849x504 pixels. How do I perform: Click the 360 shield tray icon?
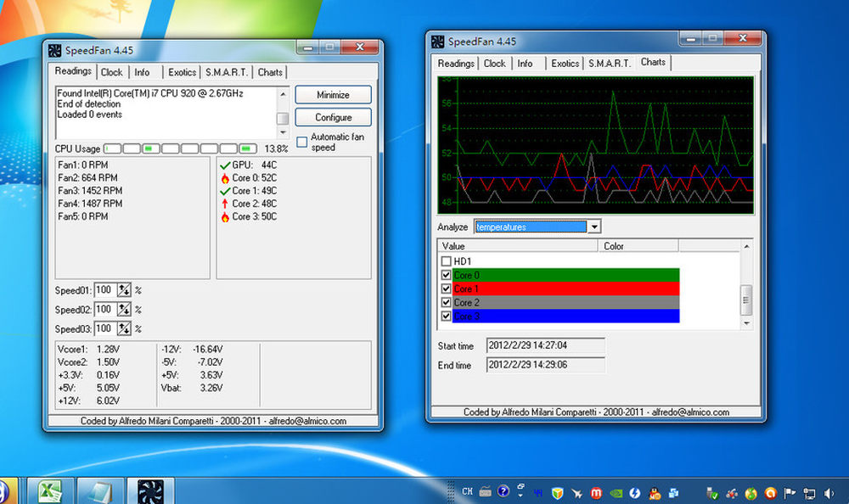tap(557, 493)
